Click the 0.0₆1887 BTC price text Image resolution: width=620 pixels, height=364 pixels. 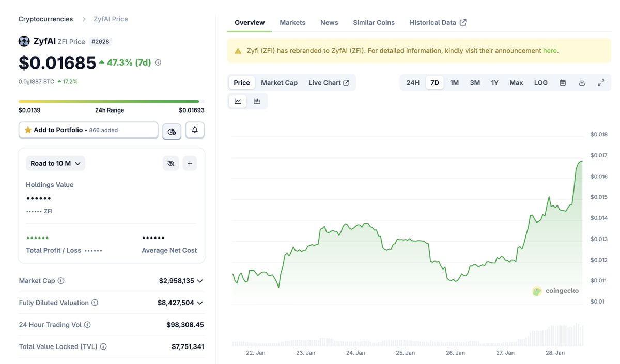click(36, 81)
